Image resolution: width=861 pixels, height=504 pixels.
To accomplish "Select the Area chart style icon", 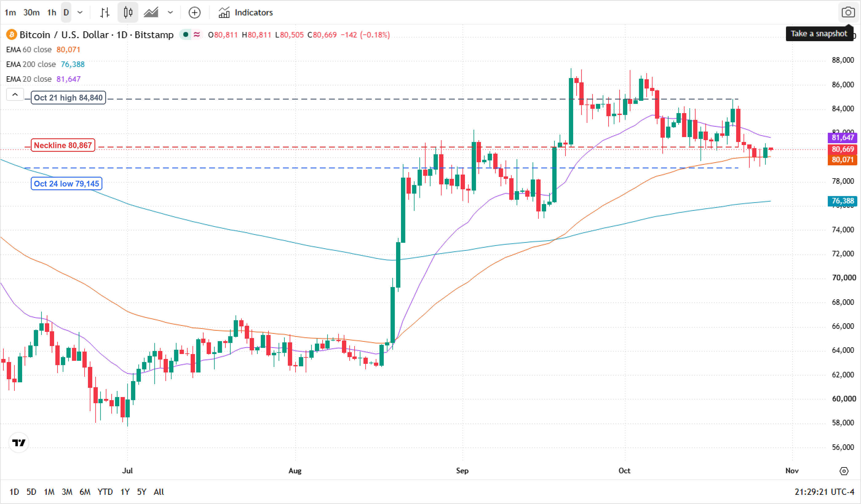I will [x=151, y=13].
